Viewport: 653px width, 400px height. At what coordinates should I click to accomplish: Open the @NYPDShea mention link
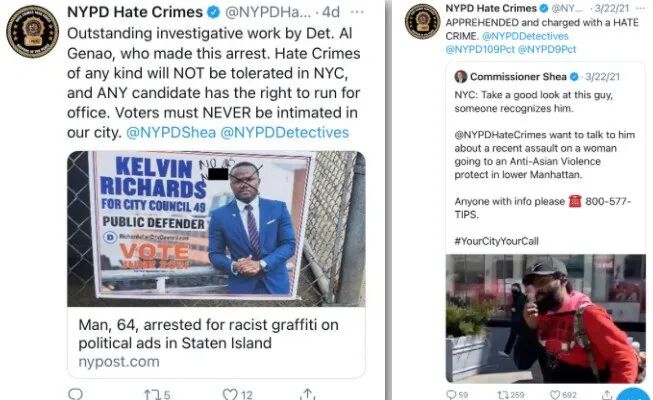171,132
